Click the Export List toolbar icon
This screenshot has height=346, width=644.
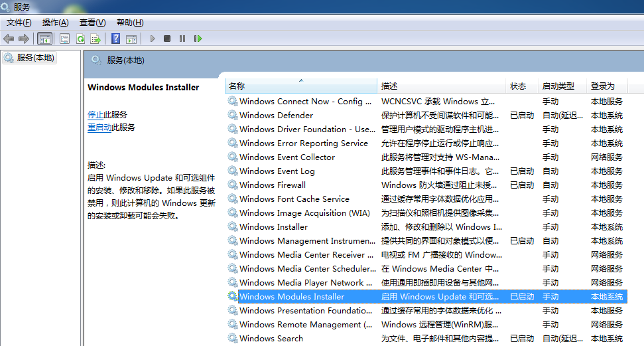coord(96,39)
